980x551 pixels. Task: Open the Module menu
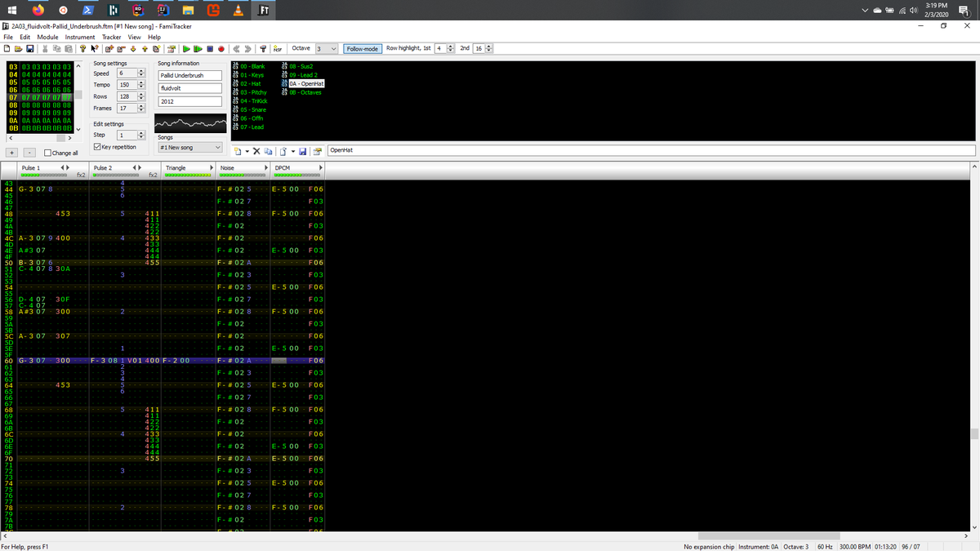(47, 37)
